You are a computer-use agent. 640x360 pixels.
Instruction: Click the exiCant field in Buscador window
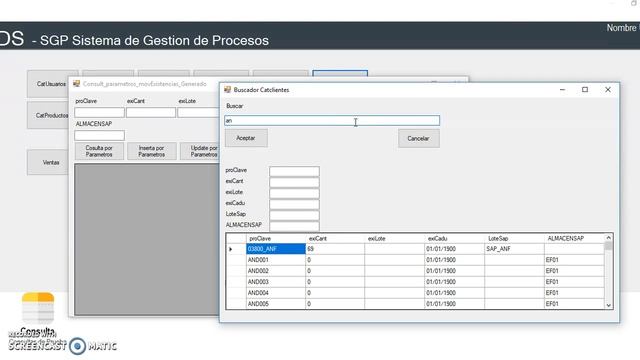click(x=294, y=182)
